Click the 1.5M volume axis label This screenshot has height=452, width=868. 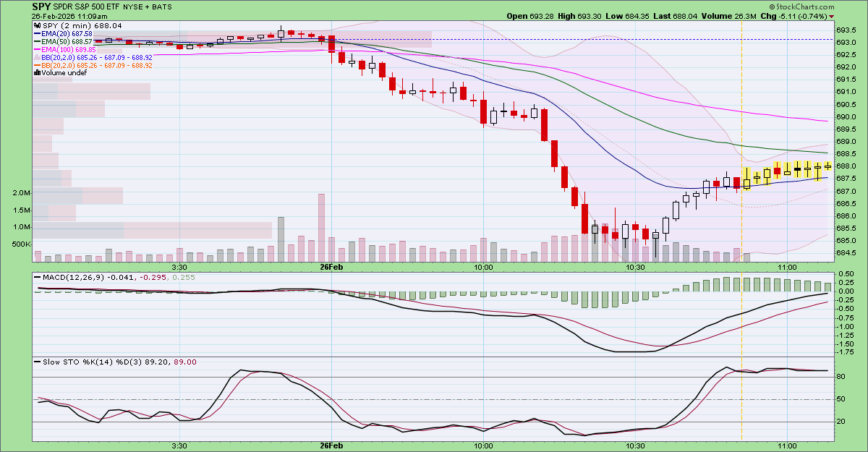pyautogui.click(x=20, y=210)
